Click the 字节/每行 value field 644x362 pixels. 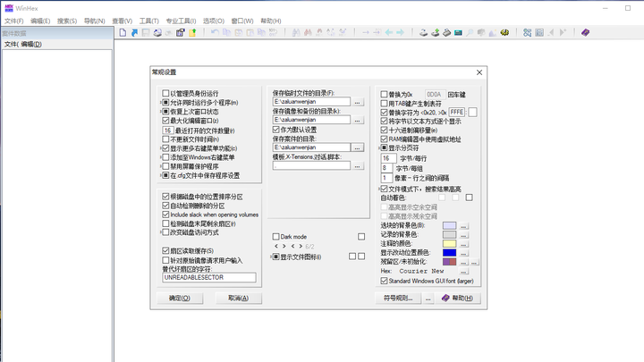pyautogui.click(x=388, y=158)
